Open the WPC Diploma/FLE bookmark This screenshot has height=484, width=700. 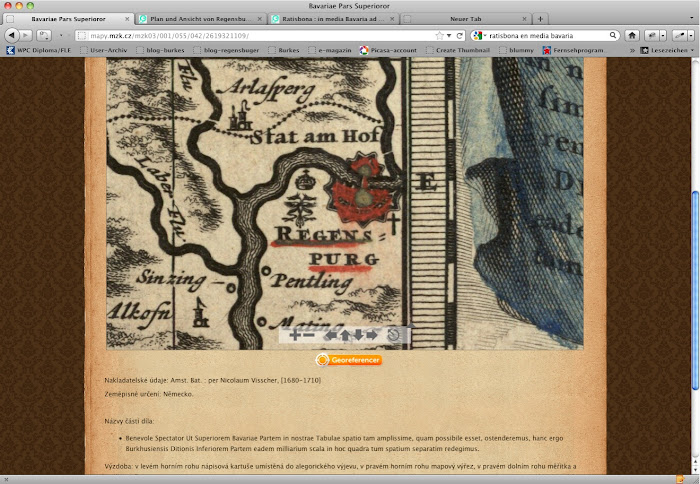coord(39,50)
